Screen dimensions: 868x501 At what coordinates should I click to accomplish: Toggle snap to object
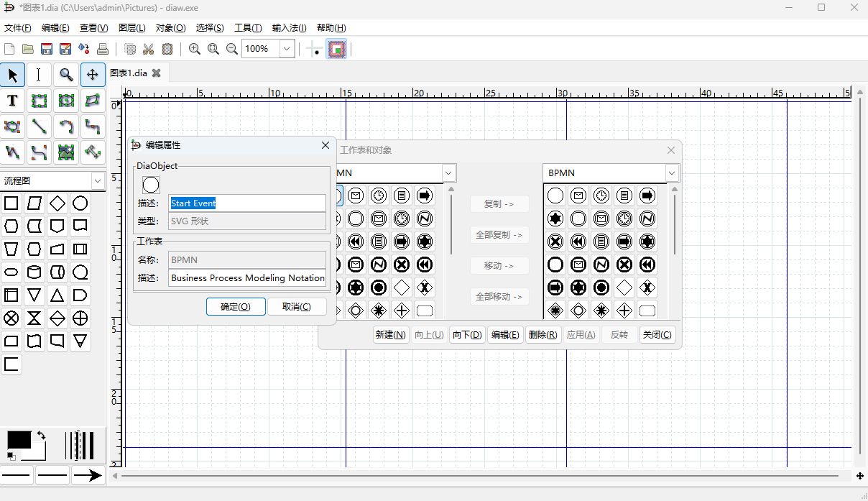[x=337, y=49]
